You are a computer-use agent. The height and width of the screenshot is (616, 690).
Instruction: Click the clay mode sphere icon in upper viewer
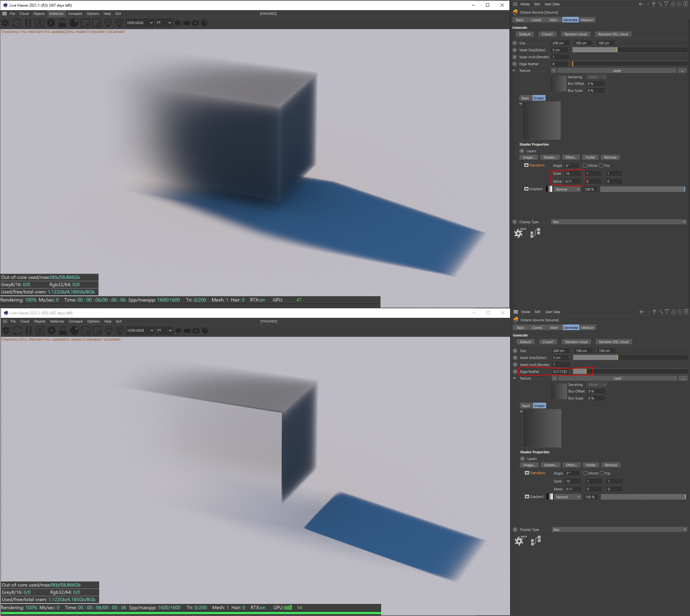coord(74,23)
